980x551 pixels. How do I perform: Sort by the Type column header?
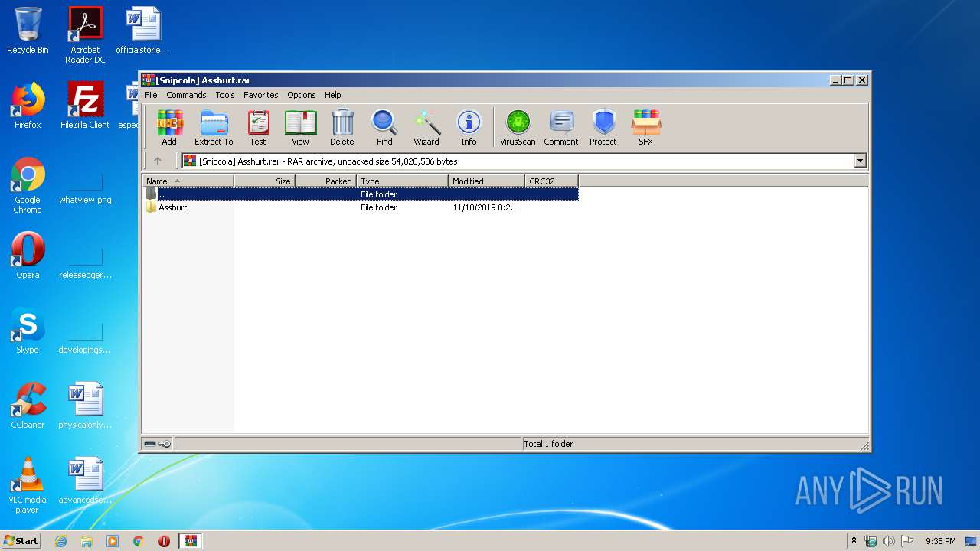click(403, 181)
